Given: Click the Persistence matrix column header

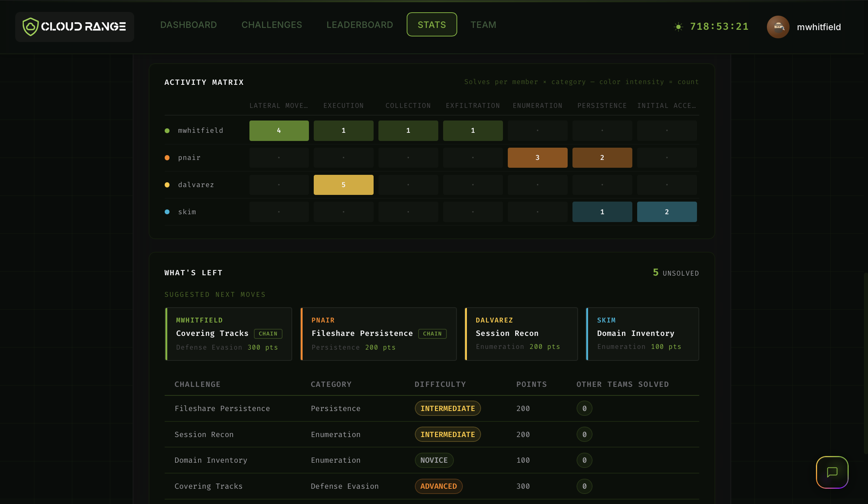Looking at the screenshot, I should point(602,106).
